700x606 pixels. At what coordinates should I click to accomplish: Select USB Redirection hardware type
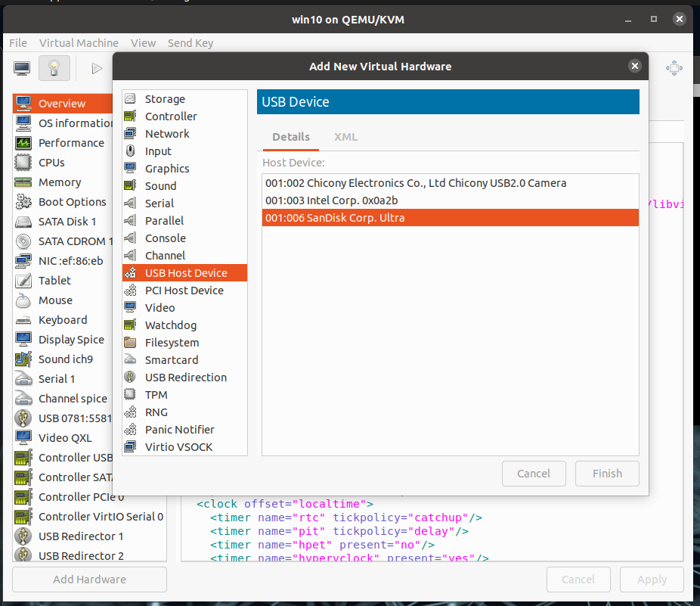185,378
